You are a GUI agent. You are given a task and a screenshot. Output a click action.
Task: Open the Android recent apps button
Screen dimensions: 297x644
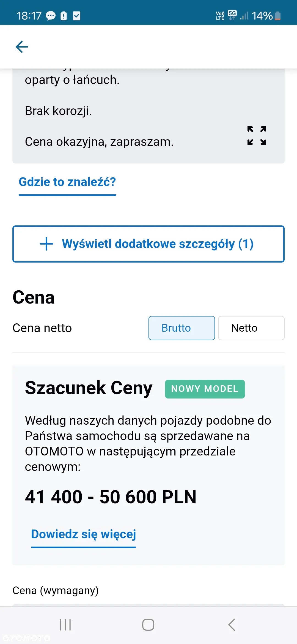click(65, 625)
